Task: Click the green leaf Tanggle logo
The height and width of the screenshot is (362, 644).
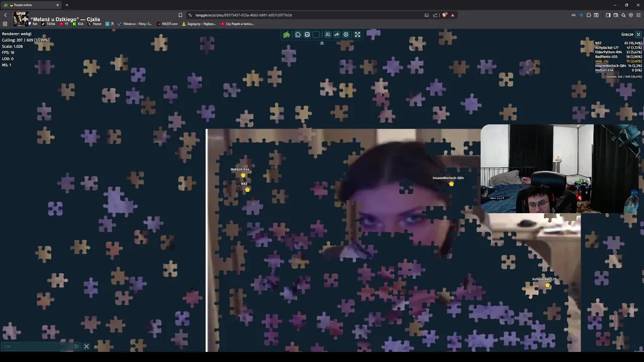Action: click(x=286, y=35)
